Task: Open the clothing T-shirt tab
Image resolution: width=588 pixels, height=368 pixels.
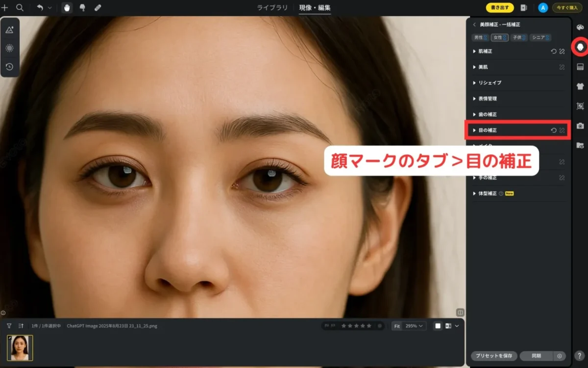Action: point(580,86)
